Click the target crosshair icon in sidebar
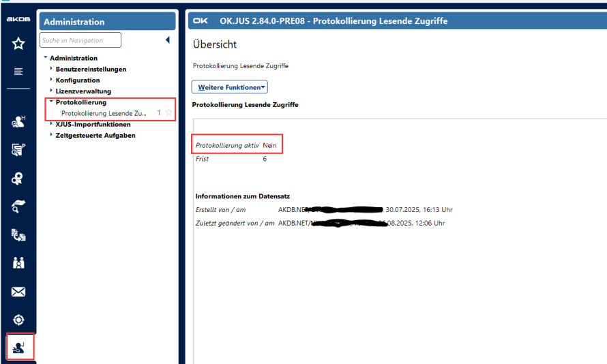The width and height of the screenshot is (607, 364). 18,320
